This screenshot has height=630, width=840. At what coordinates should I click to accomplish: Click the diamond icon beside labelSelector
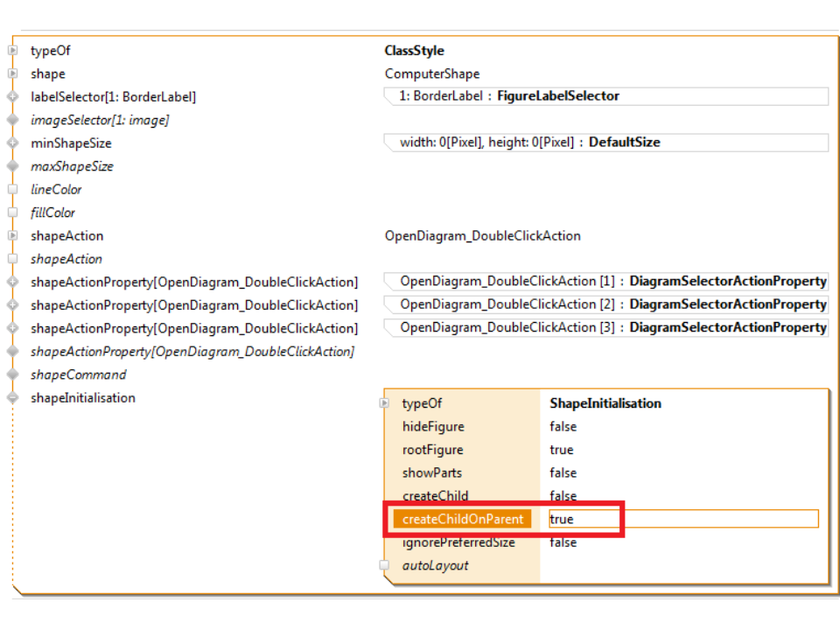(12, 97)
